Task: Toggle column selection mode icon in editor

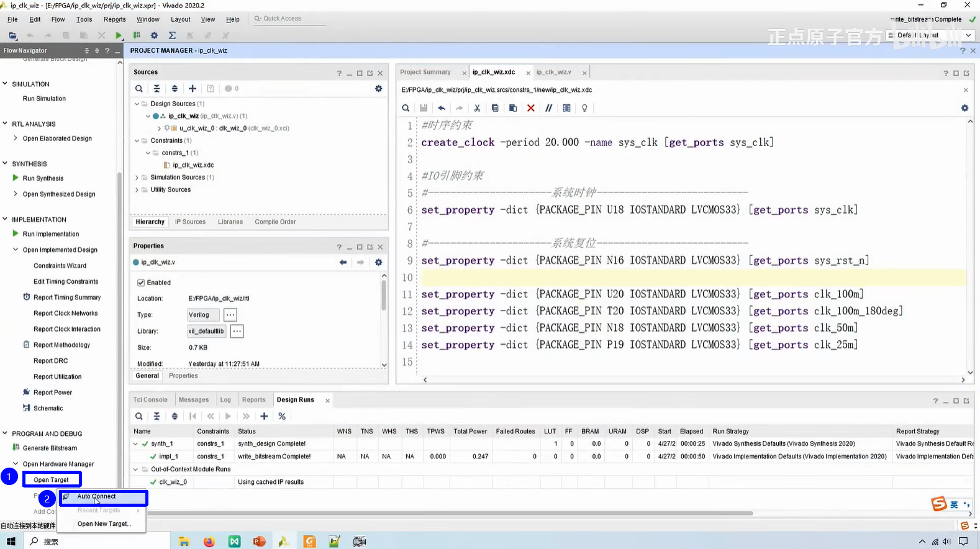Action: click(x=566, y=108)
